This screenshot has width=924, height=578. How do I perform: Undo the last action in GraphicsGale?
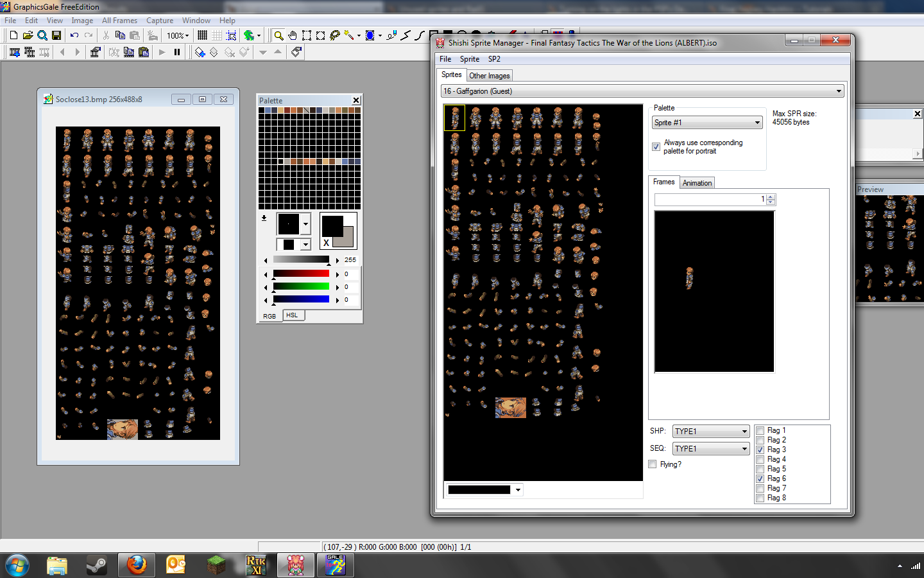click(x=74, y=35)
